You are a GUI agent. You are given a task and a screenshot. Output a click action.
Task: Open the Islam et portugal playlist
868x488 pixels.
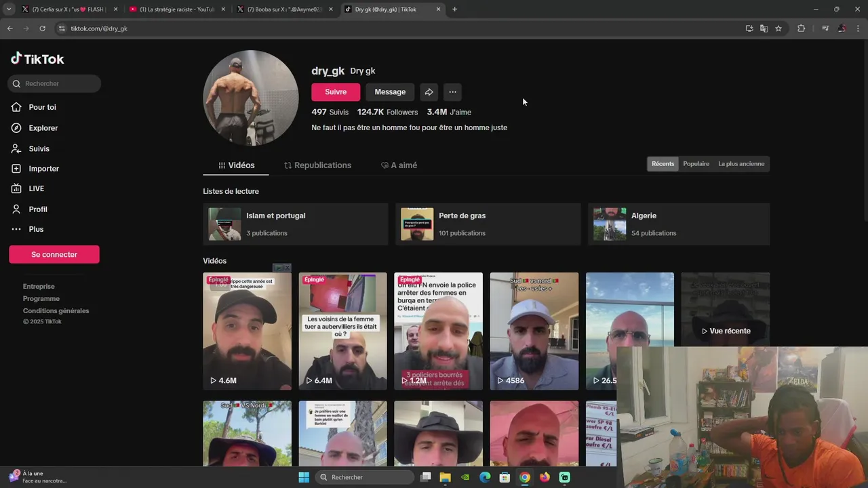pos(295,224)
